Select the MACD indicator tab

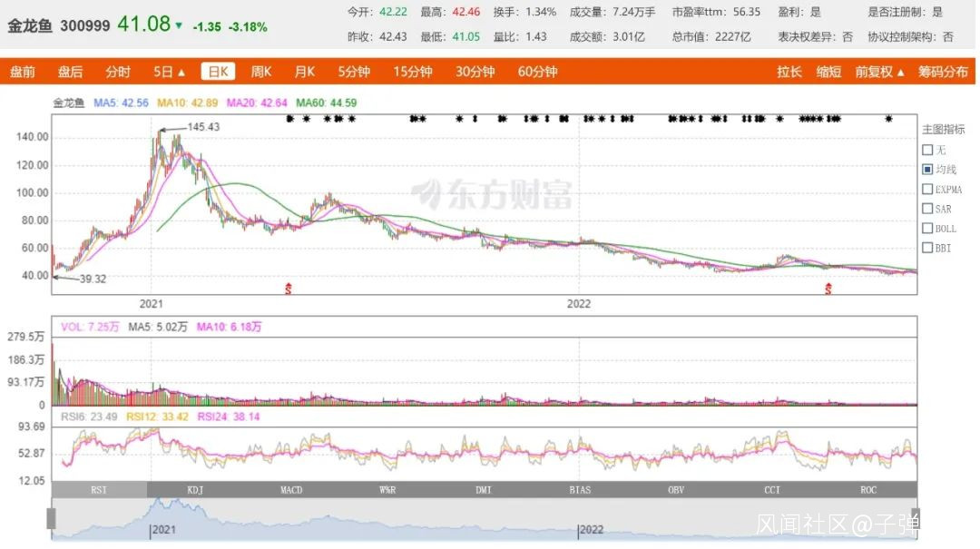click(x=291, y=490)
